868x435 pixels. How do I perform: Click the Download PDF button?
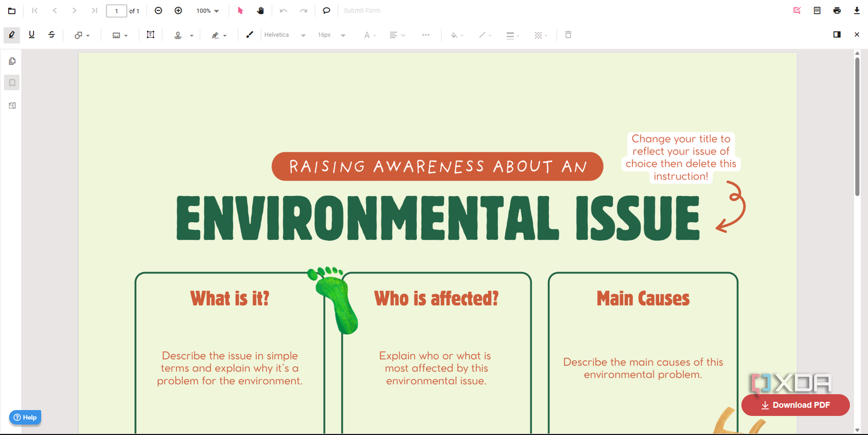click(x=796, y=405)
